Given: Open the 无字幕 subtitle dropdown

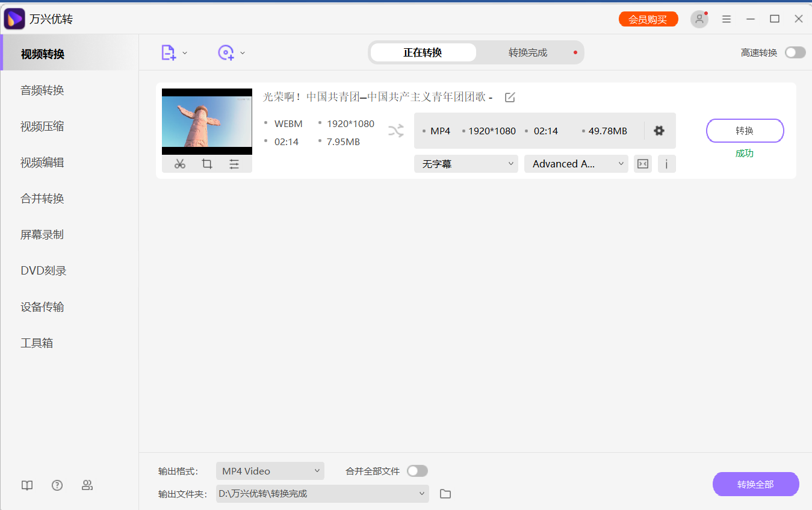Looking at the screenshot, I should [x=466, y=163].
